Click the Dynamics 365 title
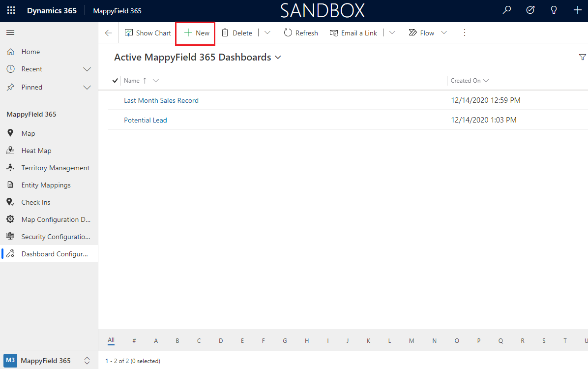 tap(52, 10)
